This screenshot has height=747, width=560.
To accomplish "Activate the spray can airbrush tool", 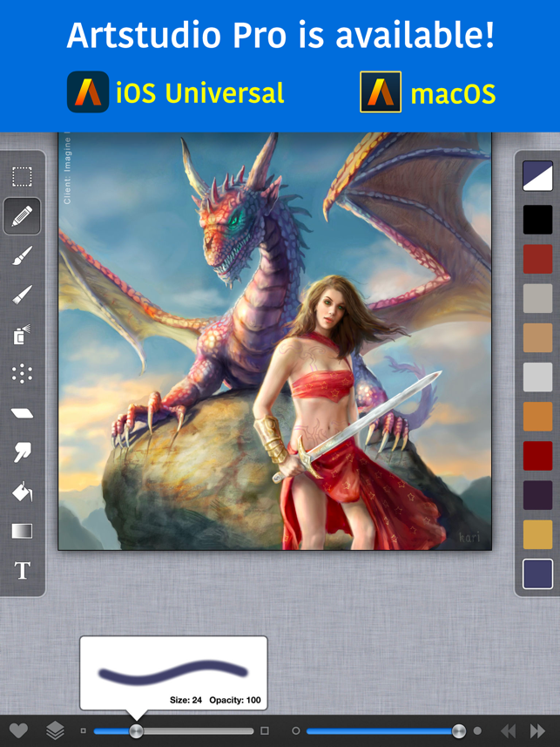I will coord(22,335).
